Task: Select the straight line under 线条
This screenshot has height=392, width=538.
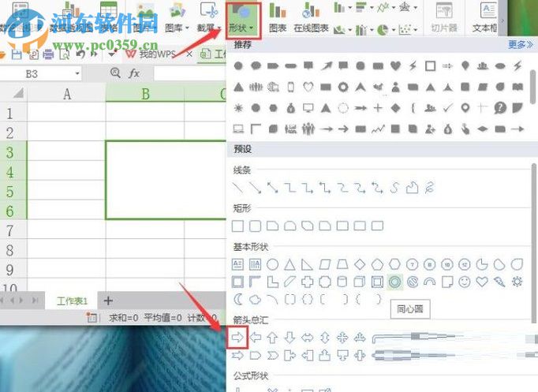Action: coord(237,188)
